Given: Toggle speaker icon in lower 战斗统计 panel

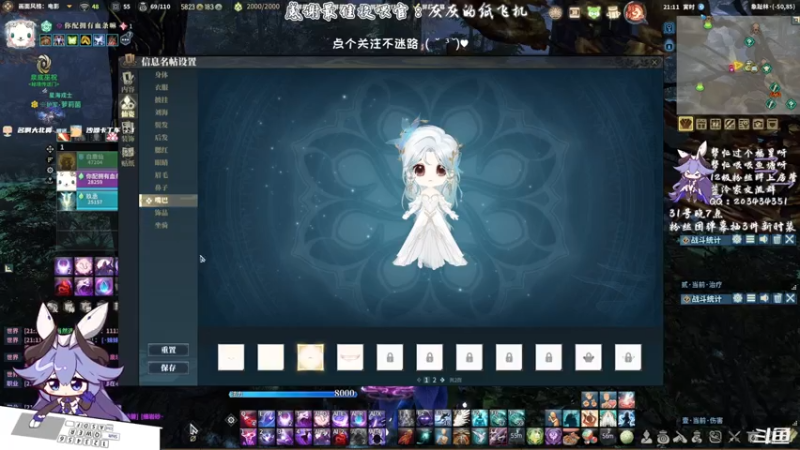Looking at the screenshot, I should click(764, 298).
